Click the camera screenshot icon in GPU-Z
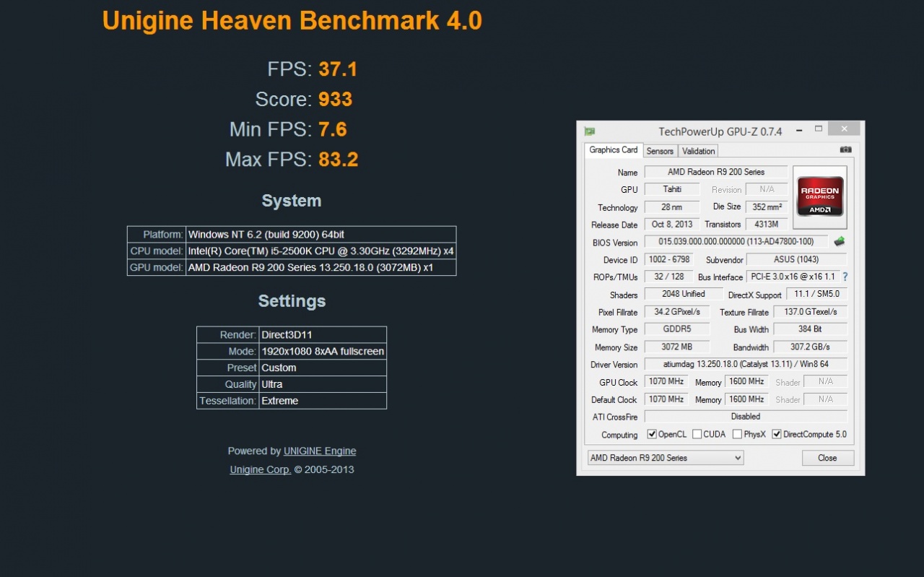 click(845, 150)
